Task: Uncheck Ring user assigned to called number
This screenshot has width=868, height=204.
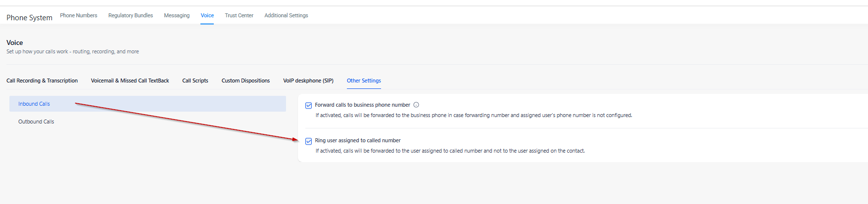Action: coord(309,141)
